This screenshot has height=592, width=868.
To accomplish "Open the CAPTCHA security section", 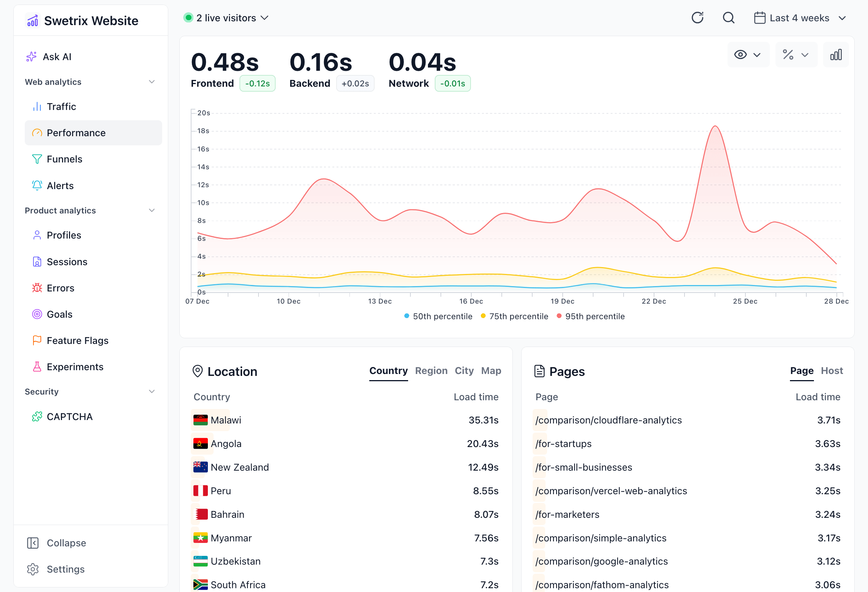I will click(70, 416).
